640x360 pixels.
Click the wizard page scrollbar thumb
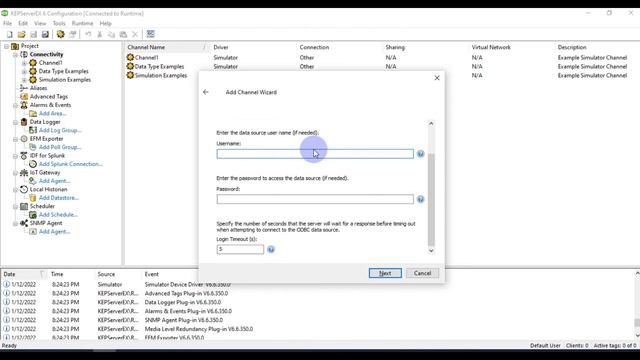click(x=431, y=200)
